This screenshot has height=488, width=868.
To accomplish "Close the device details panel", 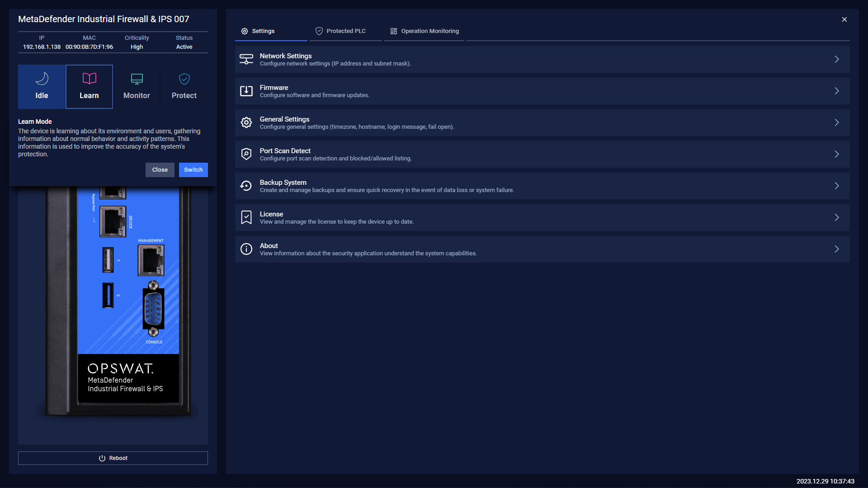I will click(844, 19).
